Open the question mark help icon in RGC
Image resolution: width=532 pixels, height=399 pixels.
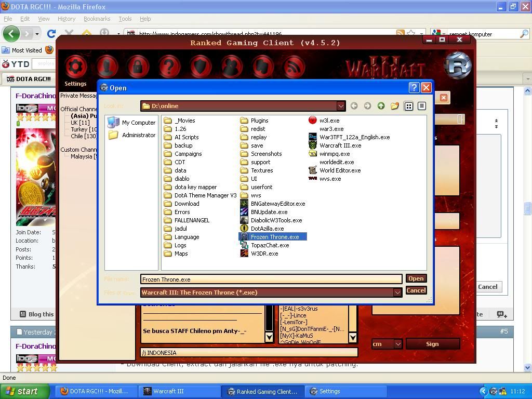pos(169,67)
